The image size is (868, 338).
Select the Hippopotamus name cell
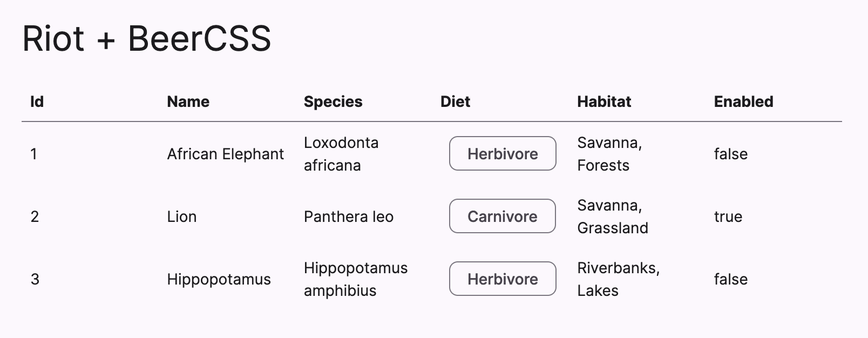point(219,279)
